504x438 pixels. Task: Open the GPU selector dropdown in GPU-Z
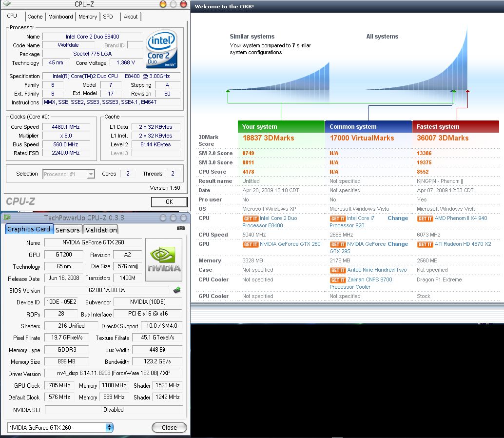109,427
